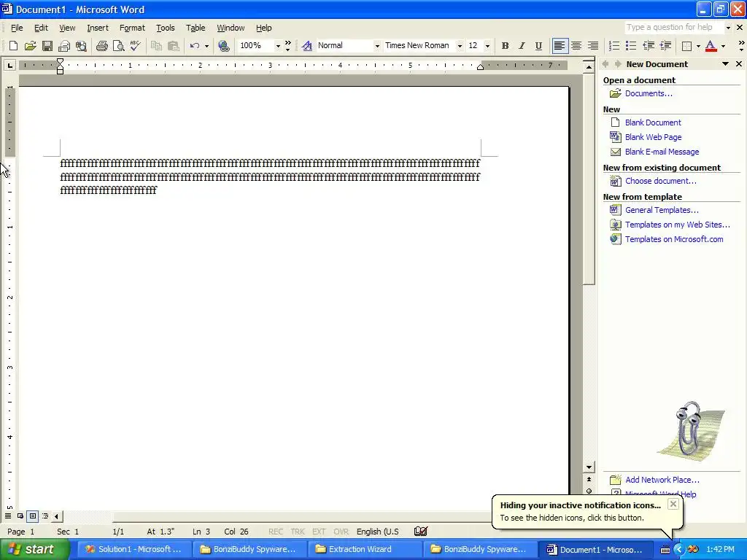Switch to Print Layout view
Image resolution: width=747 pixels, height=560 pixels.
[33, 516]
